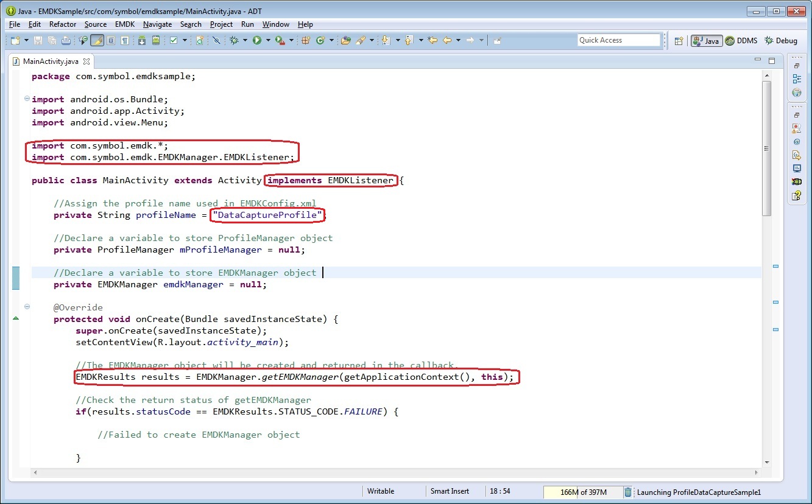Click the Save icon in toolbar

(x=38, y=40)
